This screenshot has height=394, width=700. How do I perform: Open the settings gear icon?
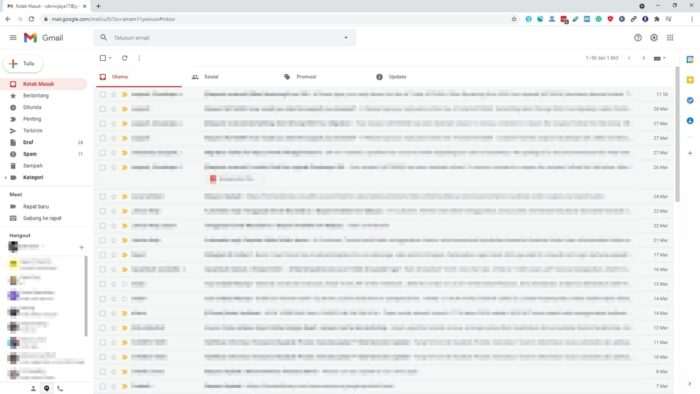654,38
